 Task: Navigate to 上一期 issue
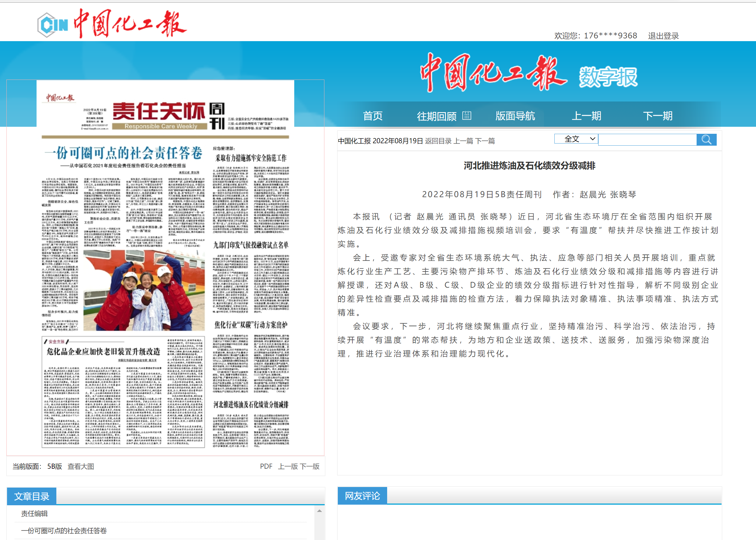586,116
